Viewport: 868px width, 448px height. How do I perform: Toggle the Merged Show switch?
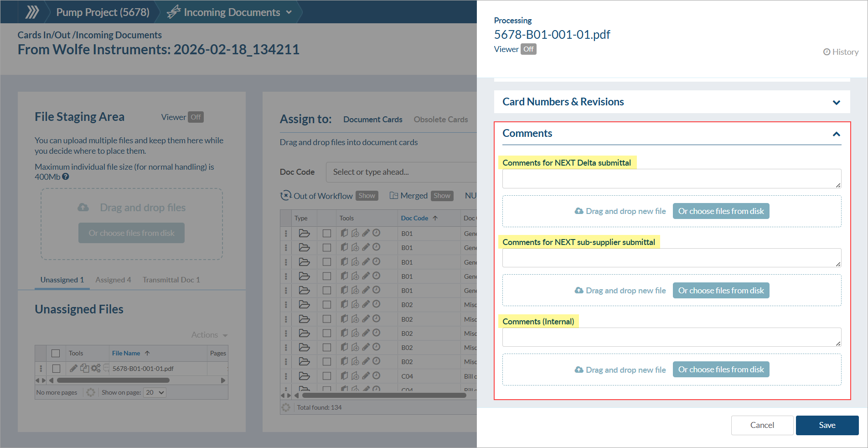coord(442,196)
